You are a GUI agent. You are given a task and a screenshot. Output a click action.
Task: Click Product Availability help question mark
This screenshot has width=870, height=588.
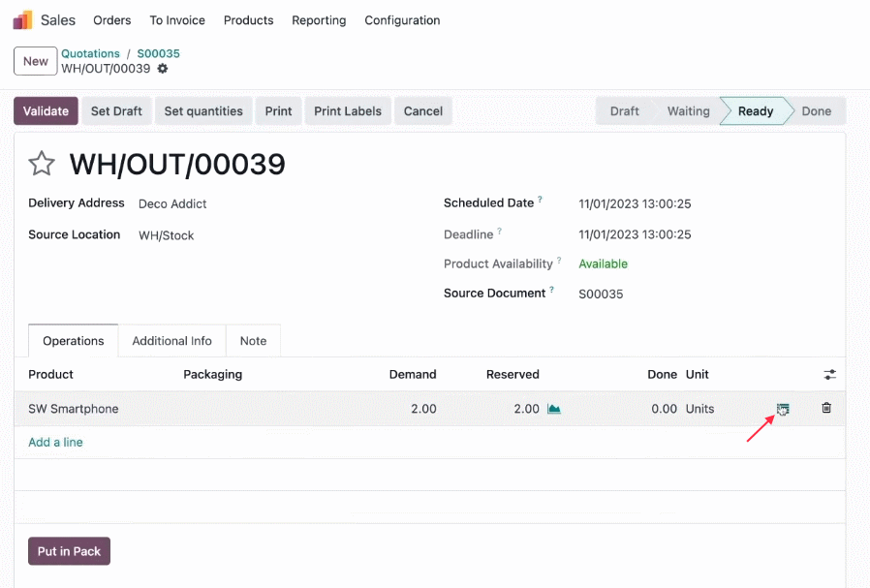pos(559,261)
